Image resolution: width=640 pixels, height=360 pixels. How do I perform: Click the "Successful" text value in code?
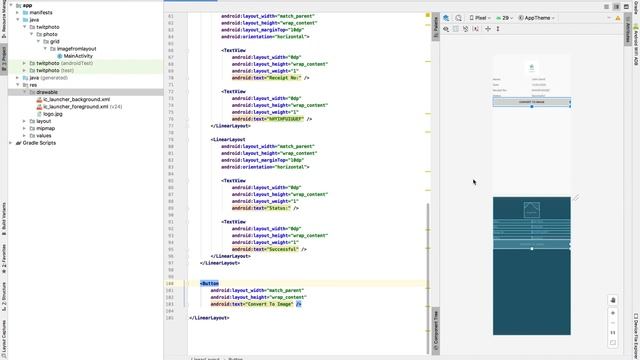pyautogui.click(x=282, y=249)
